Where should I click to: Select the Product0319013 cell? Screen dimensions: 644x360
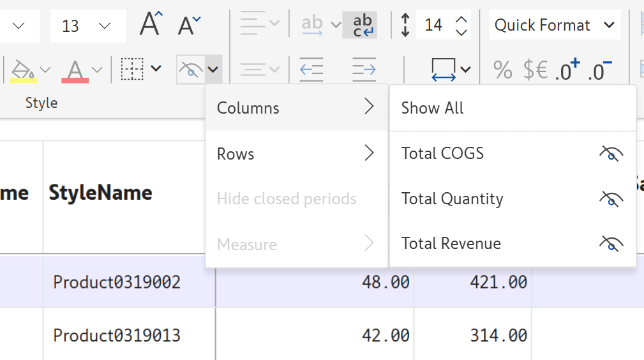point(129,335)
